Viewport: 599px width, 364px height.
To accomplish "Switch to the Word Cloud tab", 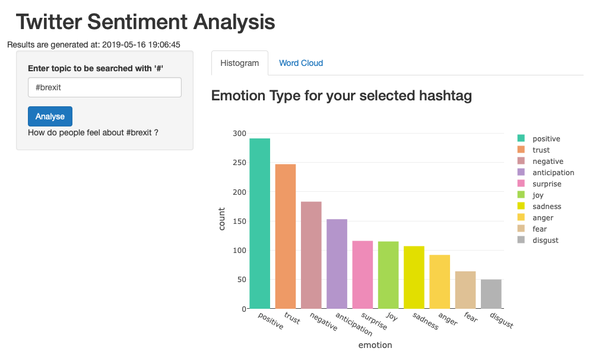I will click(x=300, y=63).
